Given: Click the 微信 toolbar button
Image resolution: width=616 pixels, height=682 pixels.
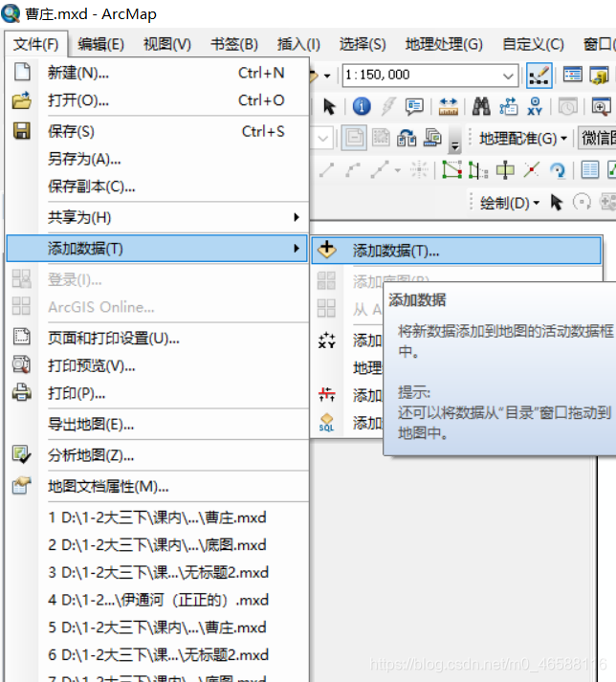Looking at the screenshot, I should click(x=598, y=139).
